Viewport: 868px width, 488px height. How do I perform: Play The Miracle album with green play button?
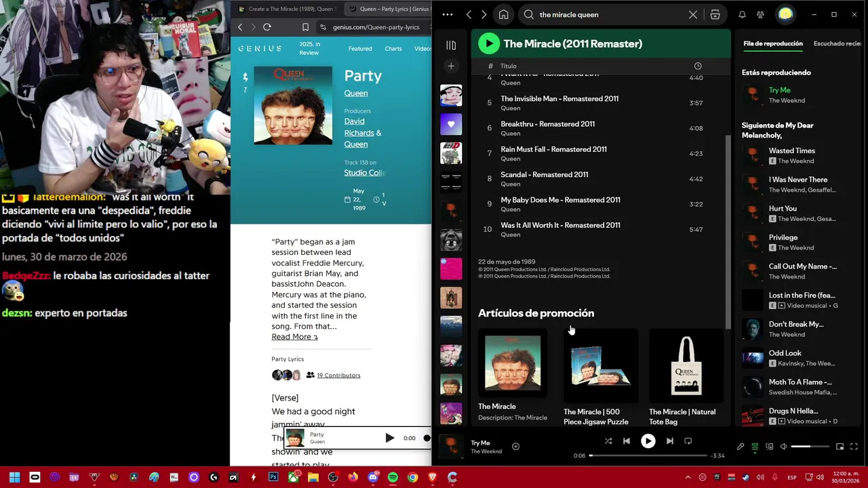click(x=489, y=43)
